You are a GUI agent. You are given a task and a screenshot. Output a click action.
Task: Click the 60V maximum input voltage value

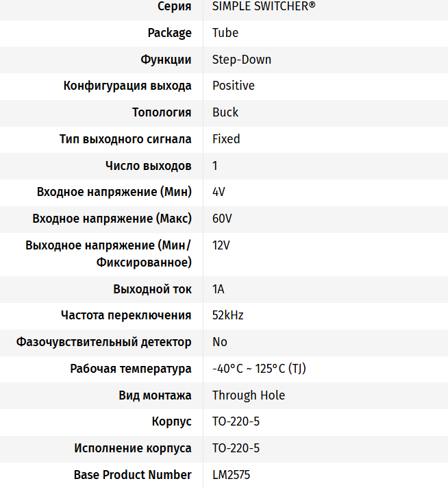point(222,219)
